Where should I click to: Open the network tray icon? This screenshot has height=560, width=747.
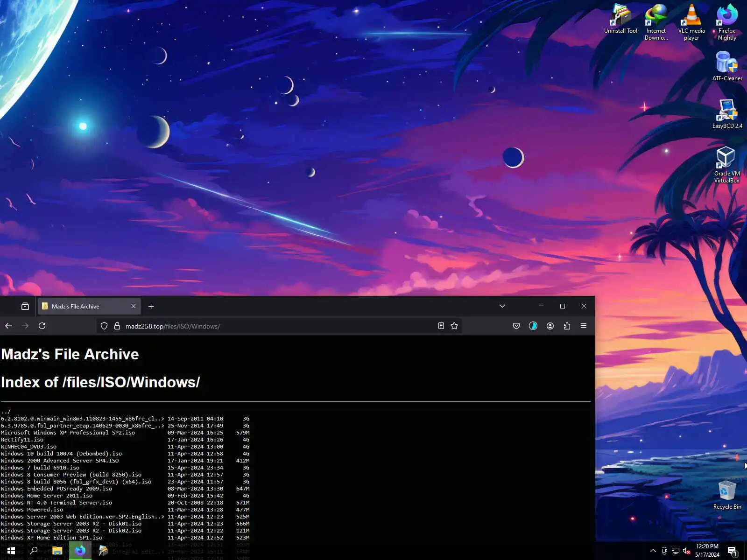point(676,551)
